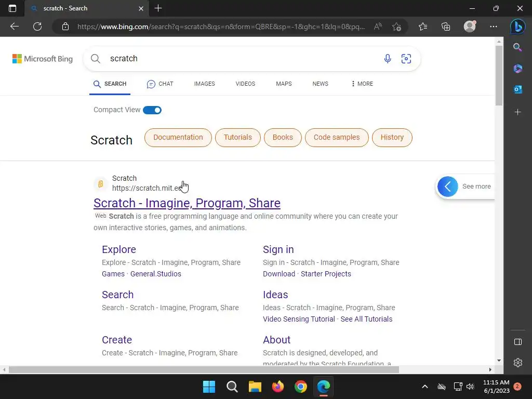This screenshot has width=532, height=399.
Task: Launch Google Chrome from the taskbar
Action: coord(301,387)
